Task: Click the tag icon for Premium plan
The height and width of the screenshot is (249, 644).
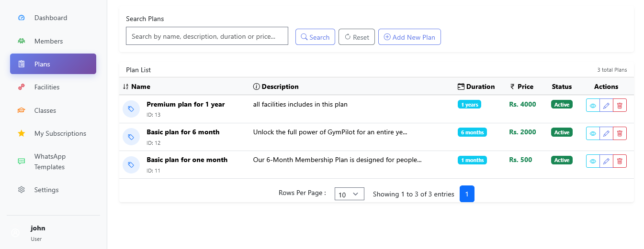Action: click(131, 108)
